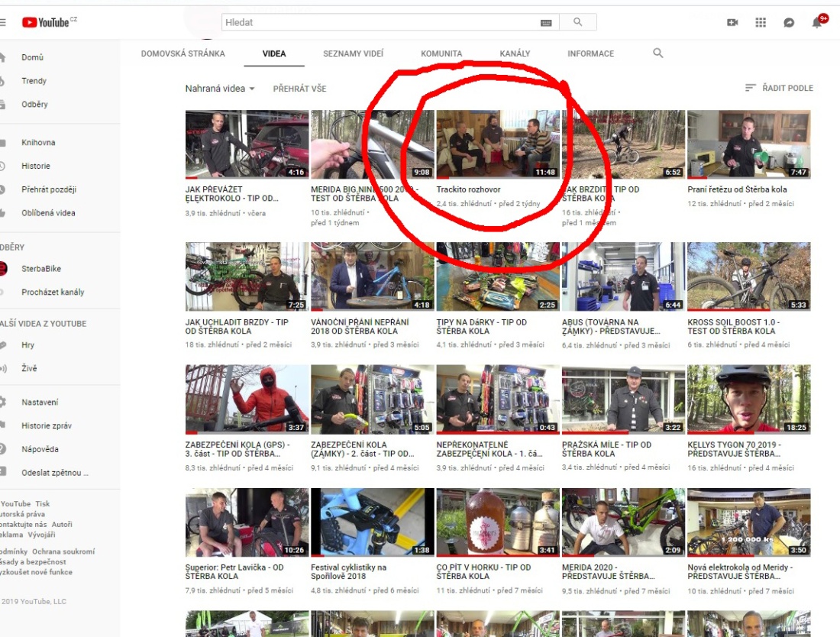Screen dimensions: 840x637
Task: Open the Vývojáři footer link
Action: 41,535
